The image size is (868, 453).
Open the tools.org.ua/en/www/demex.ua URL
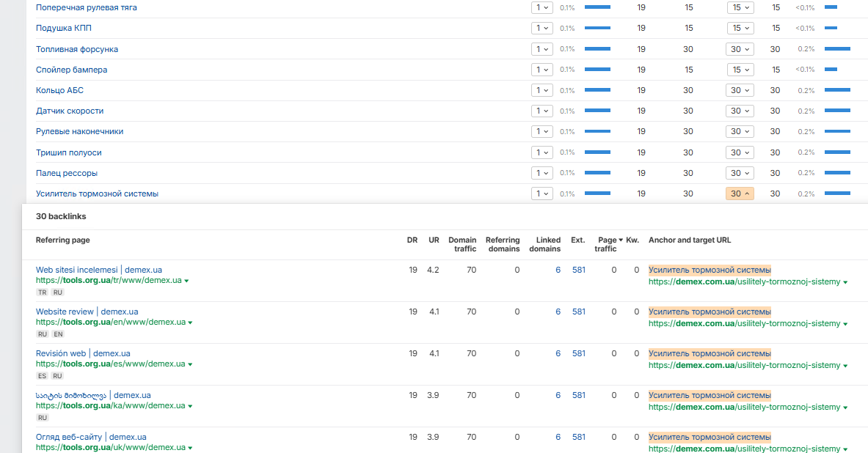[x=110, y=322]
